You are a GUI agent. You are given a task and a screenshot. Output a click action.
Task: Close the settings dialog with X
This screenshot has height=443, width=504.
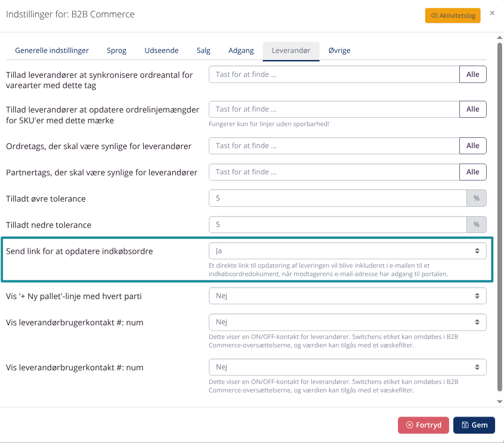point(492,13)
